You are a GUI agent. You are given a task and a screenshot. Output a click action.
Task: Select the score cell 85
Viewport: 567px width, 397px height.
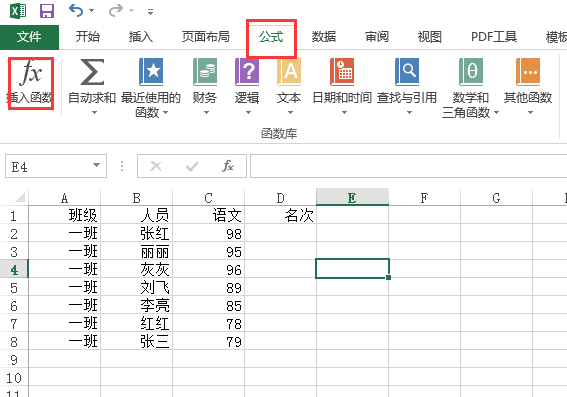pos(208,306)
